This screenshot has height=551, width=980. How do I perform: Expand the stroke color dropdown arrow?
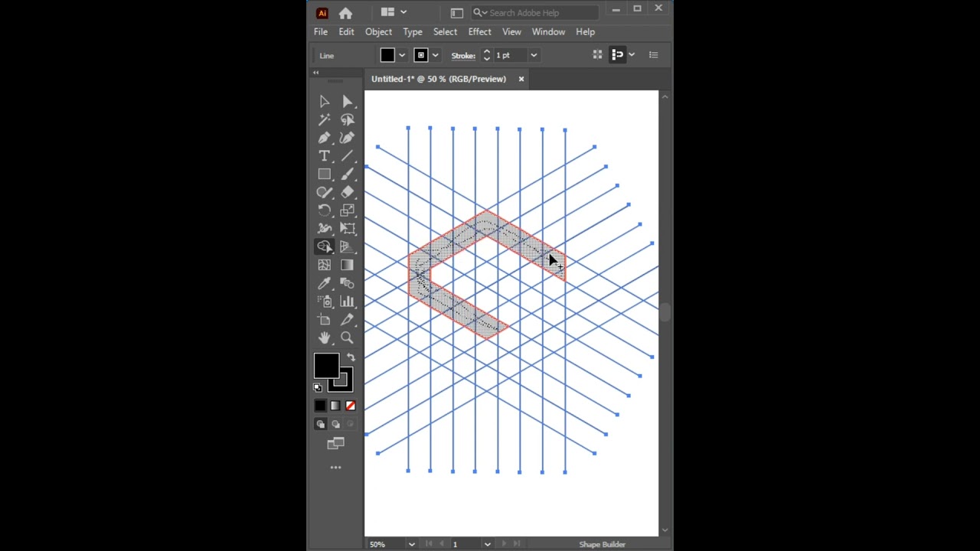436,55
